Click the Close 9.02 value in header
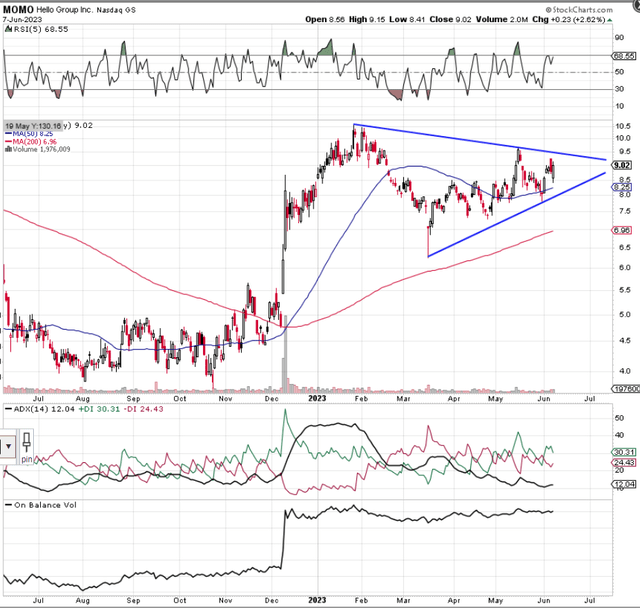 451,19
